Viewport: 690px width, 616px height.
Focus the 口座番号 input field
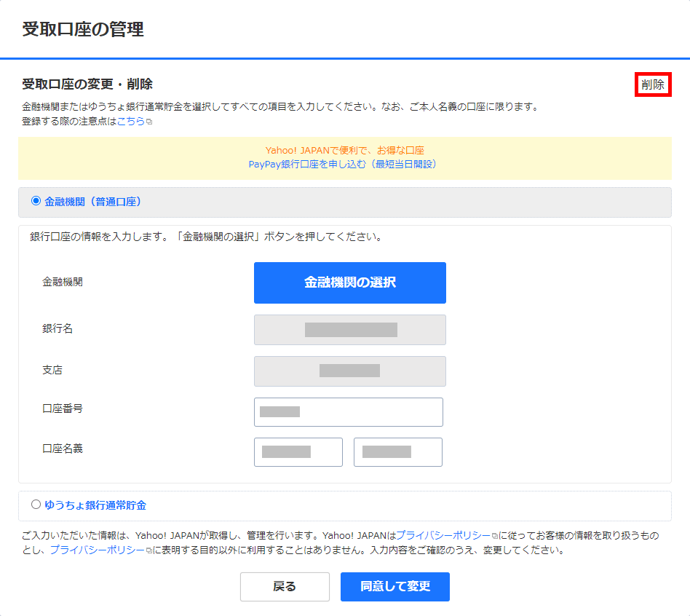[349, 412]
